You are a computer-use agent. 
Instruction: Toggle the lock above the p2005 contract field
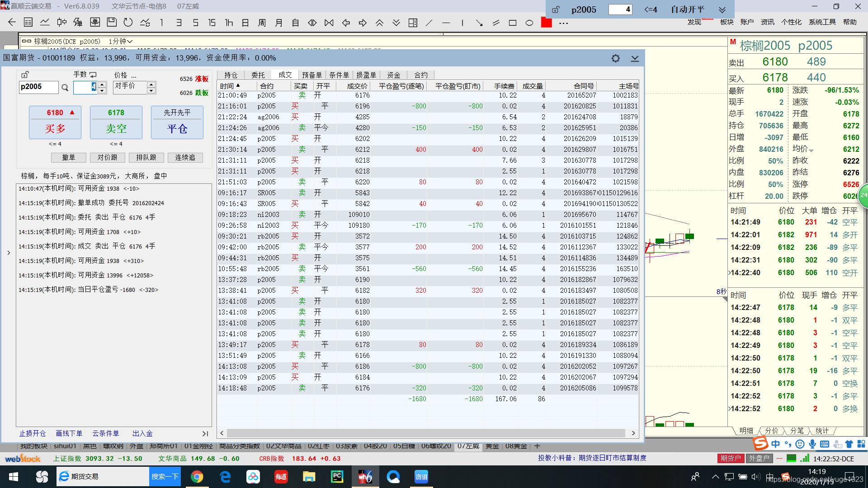tap(25, 75)
